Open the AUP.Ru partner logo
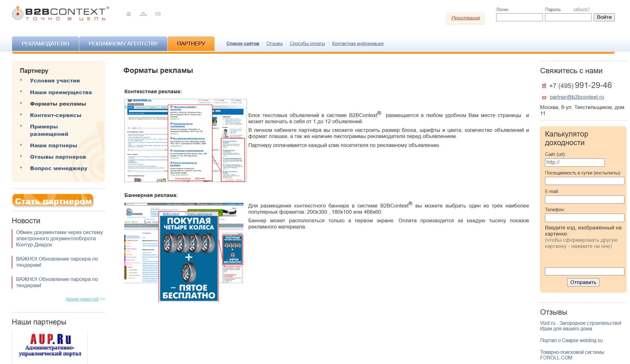Screen dimensions: 630x364 point(50,345)
